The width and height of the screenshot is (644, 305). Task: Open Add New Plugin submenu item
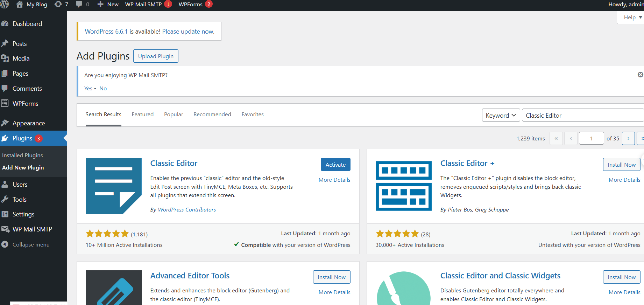(23, 167)
